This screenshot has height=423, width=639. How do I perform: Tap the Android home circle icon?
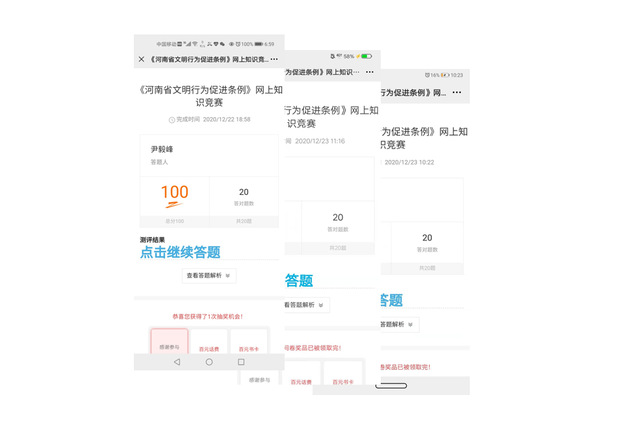coord(209,361)
